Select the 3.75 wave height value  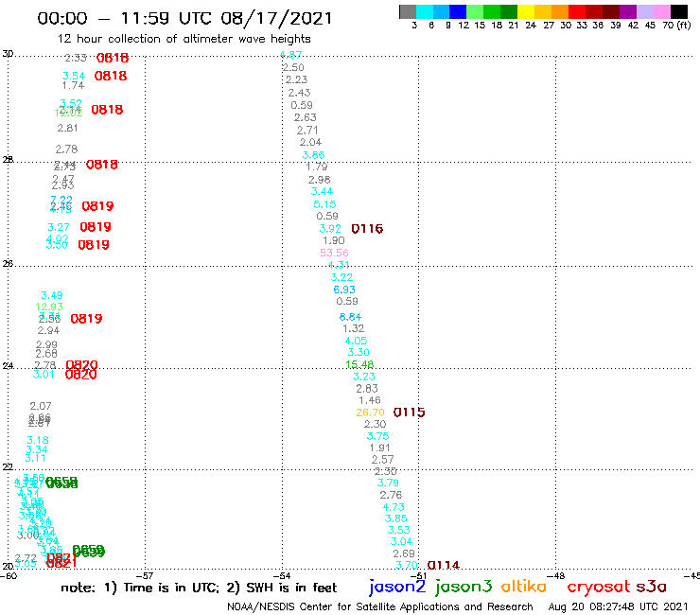(x=377, y=436)
